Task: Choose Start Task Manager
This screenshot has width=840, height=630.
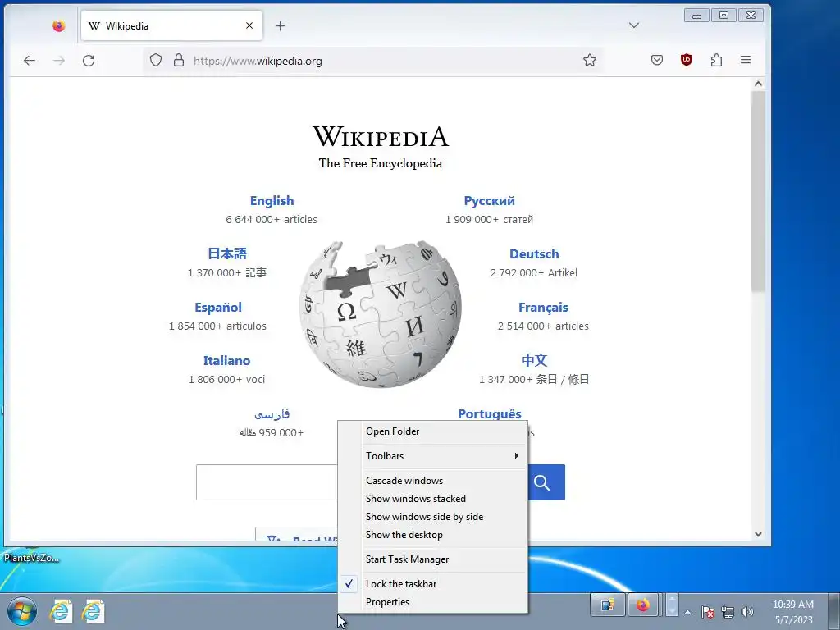Action: pyautogui.click(x=433, y=559)
